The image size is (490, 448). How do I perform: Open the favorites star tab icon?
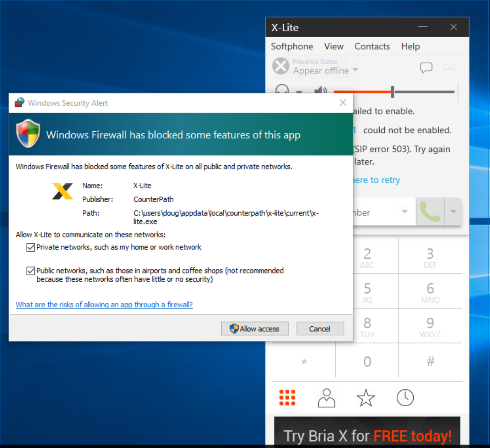pyautogui.click(x=366, y=397)
